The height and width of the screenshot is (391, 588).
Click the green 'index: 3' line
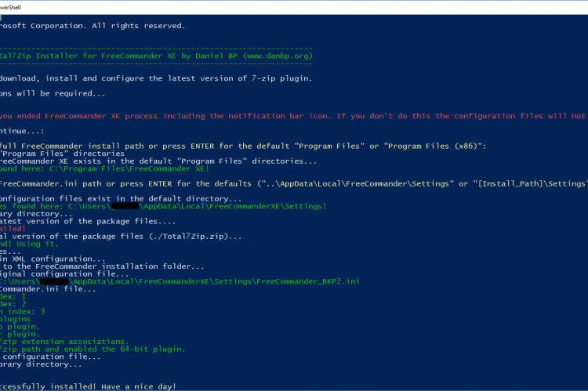pos(22,311)
